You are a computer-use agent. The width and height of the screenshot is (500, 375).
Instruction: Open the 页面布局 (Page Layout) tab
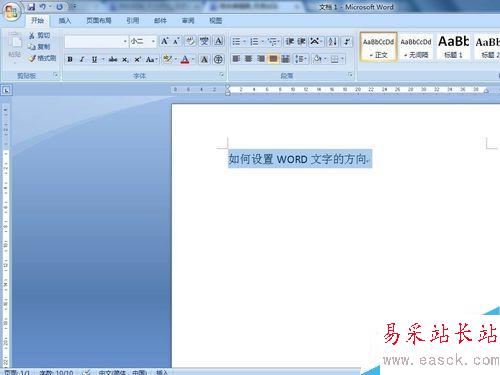click(99, 21)
